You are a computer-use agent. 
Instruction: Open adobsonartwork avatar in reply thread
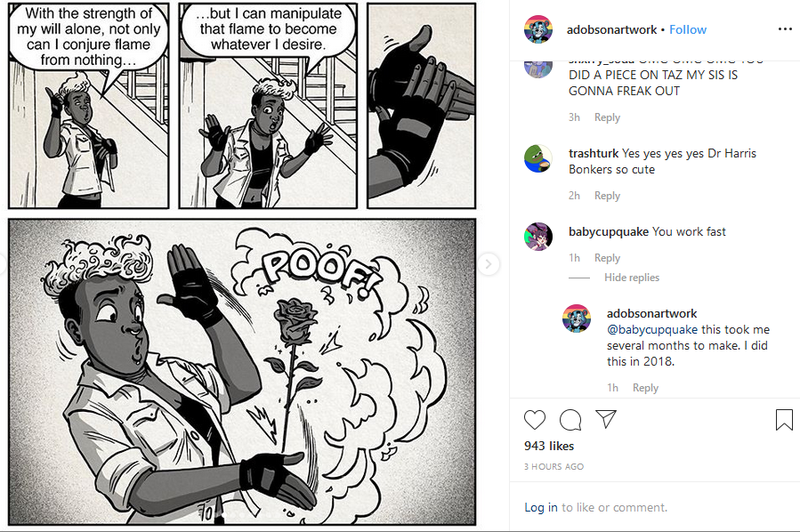pyautogui.click(x=577, y=318)
